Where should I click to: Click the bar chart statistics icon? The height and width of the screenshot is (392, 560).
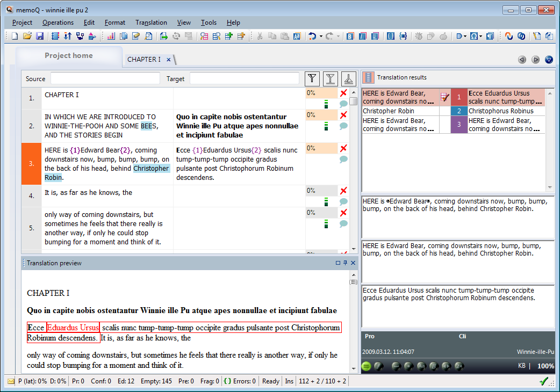[111, 36]
